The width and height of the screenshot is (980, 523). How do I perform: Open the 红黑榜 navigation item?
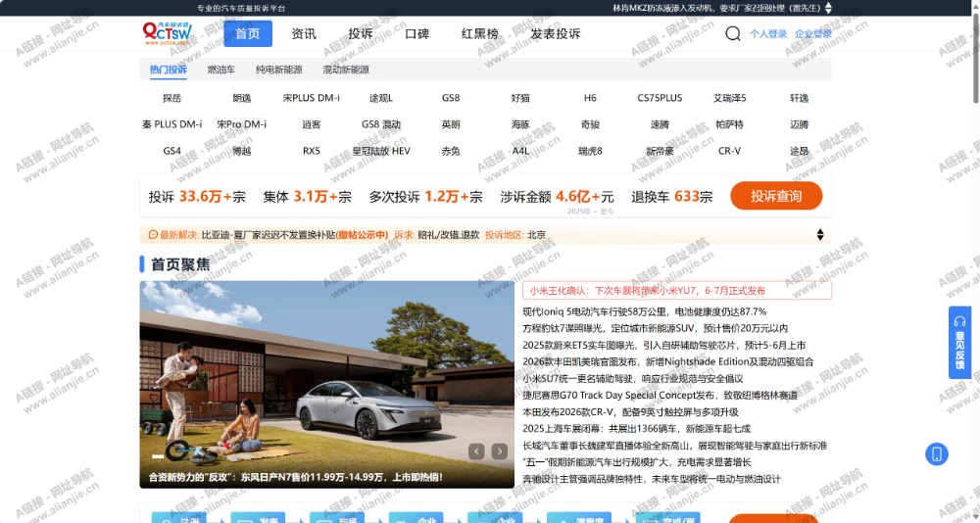[x=480, y=33]
